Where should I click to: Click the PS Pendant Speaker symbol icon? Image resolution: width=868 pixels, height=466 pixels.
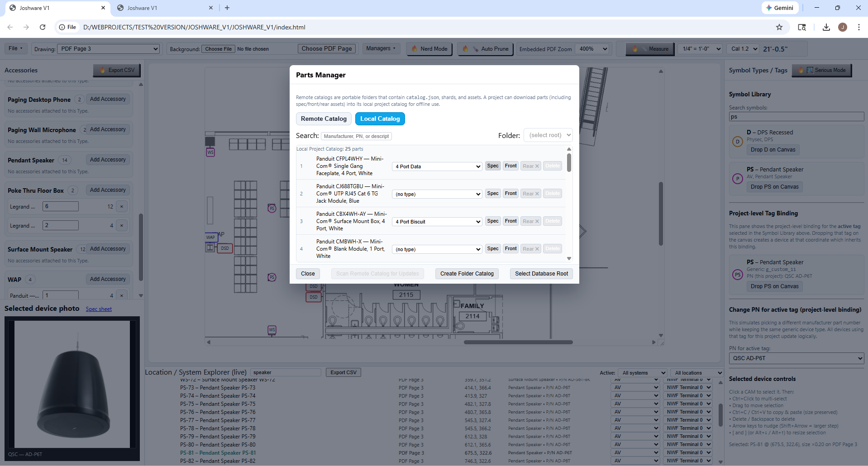(x=737, y=179)
